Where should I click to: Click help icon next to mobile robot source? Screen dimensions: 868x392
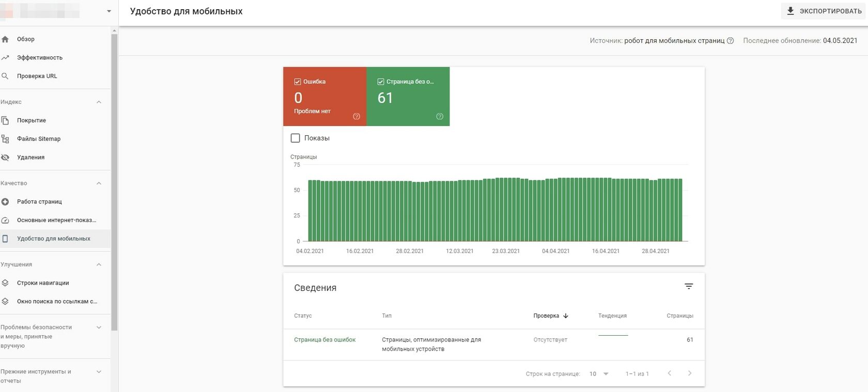[730, 41]
